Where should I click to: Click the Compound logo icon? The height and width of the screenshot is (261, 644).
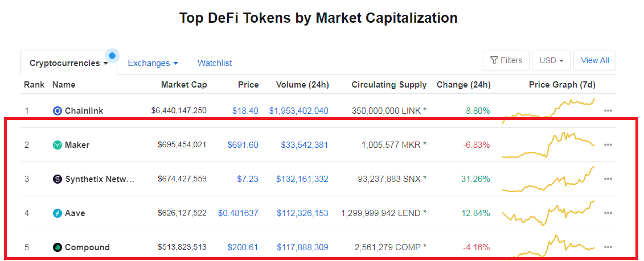tap(58, 247)
